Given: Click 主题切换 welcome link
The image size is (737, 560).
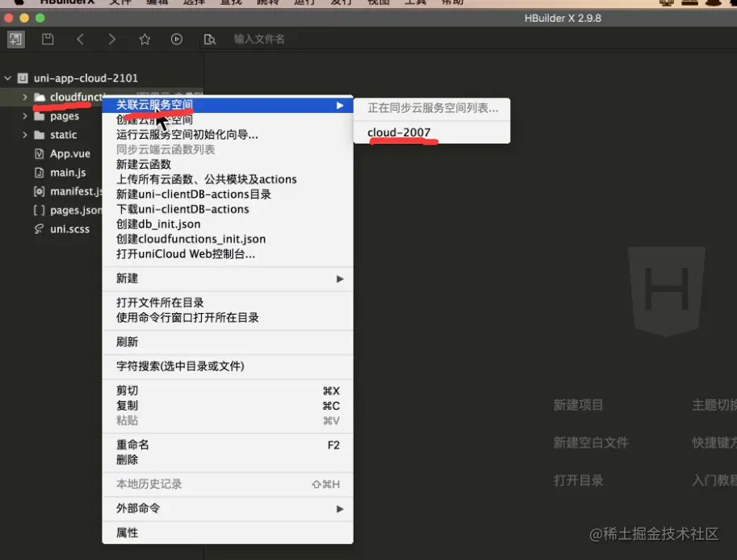Looking at the screenshot, I should tap(714, 405).
